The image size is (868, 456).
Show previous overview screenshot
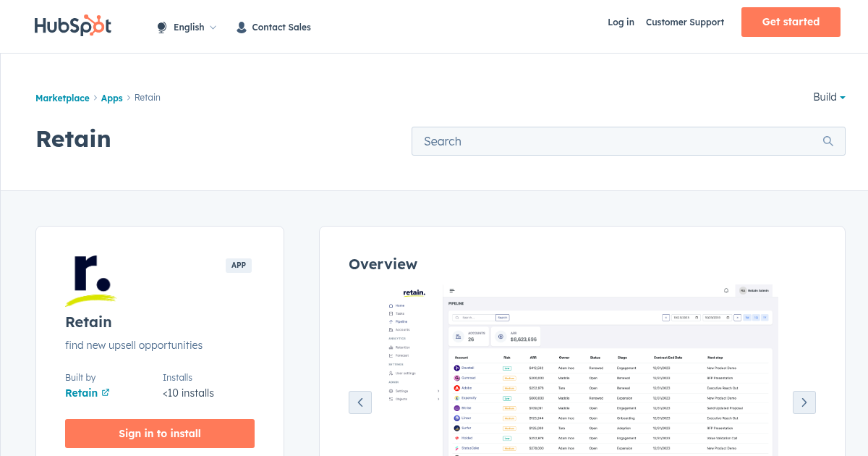tap(360, 402)
